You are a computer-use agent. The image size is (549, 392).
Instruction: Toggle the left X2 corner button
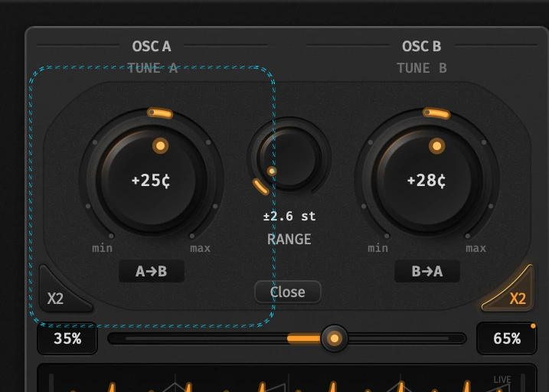coord(63,290)
